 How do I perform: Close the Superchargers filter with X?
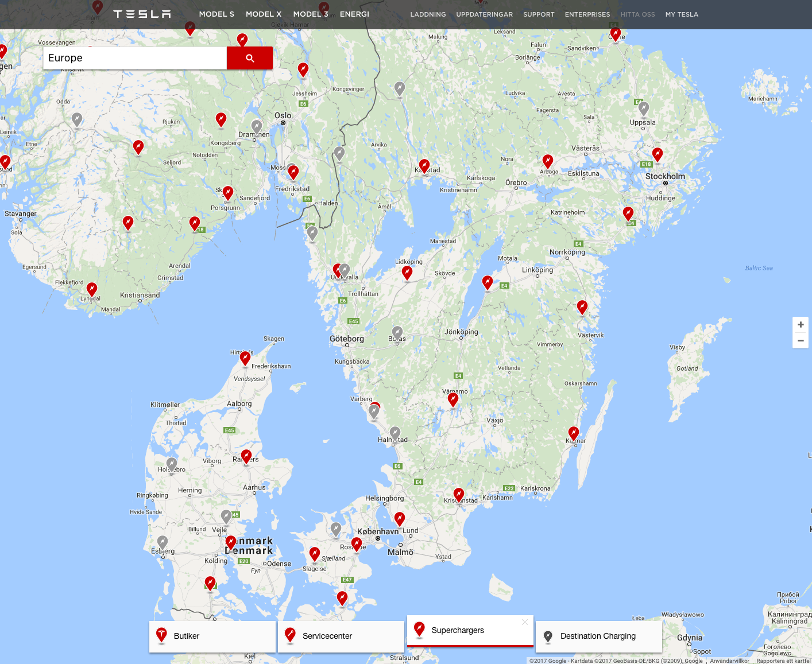(x=524, y=622)
